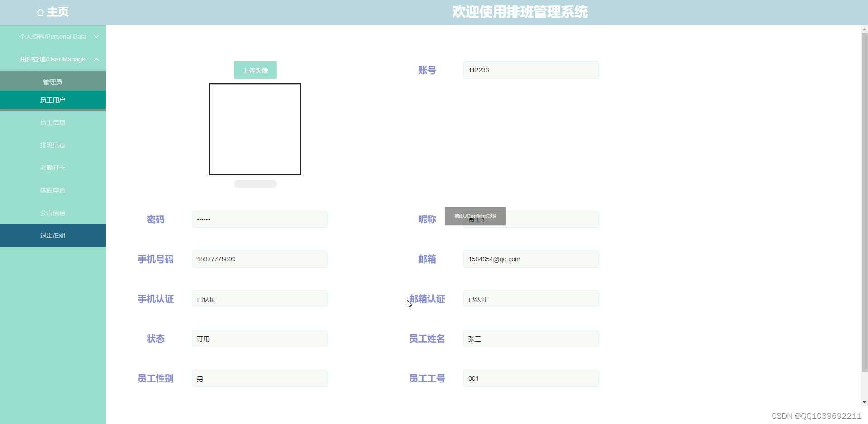Screen dimensions: 868x424
Task: Click the vertical scrollbar thumb
Action: pyautogui.click(x=864, y=203)
